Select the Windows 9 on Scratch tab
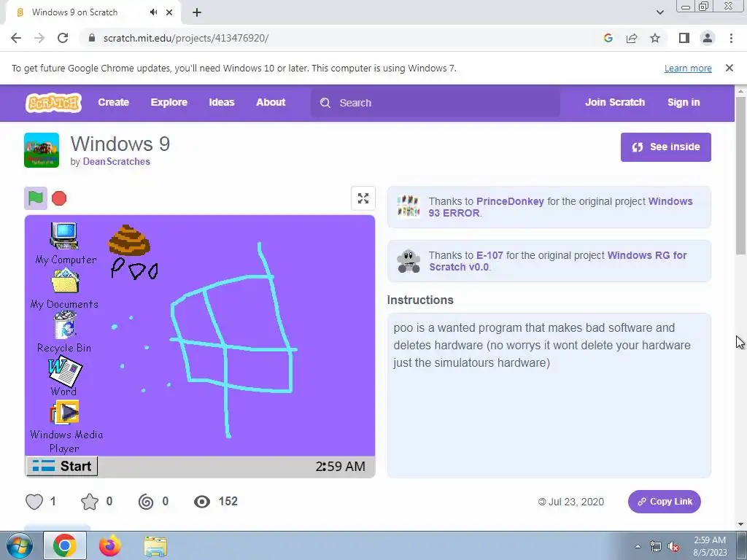The image size is (747, 560). [x=93, y=12]
